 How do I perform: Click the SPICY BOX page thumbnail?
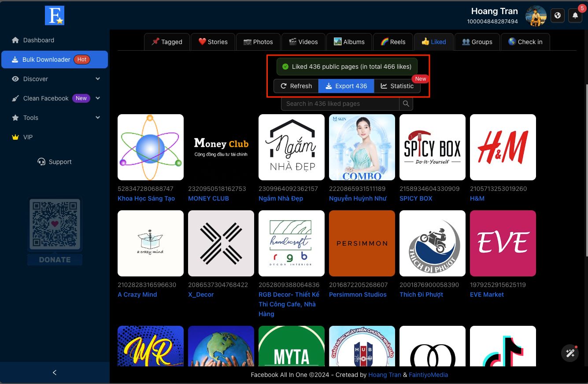(x=433, y=147)
